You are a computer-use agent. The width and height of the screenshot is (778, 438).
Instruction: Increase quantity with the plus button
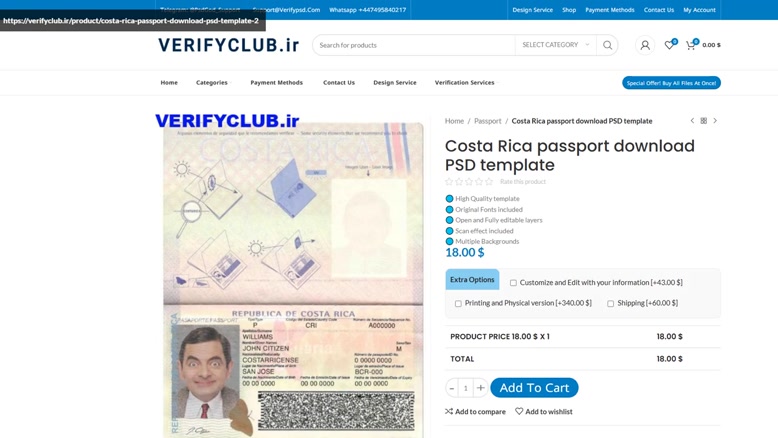[x=480, y=388]
